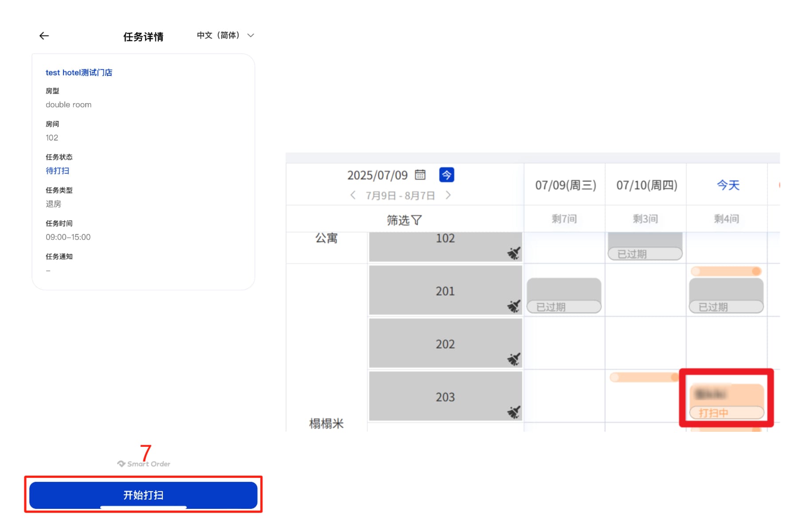The height and width of the screenshot is (532, 798).
Task: Click the 打扫中 booking in room 203
Action: click(726, 401)
